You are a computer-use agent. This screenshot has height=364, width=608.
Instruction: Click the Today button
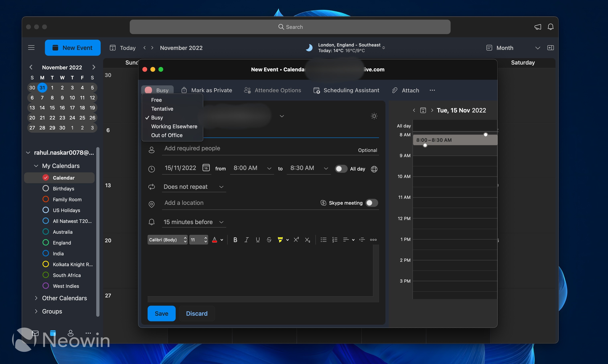pyautogui.click(x=123, y=48)
